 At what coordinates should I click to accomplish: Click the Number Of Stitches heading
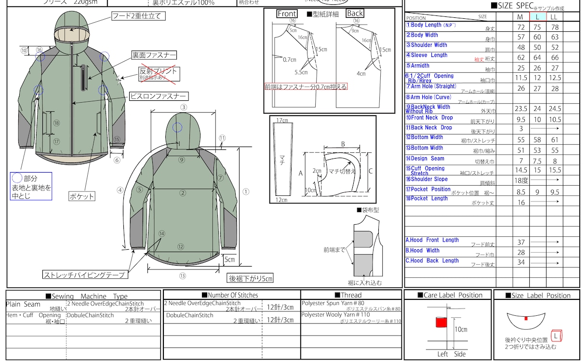click(x=229, y=295)
